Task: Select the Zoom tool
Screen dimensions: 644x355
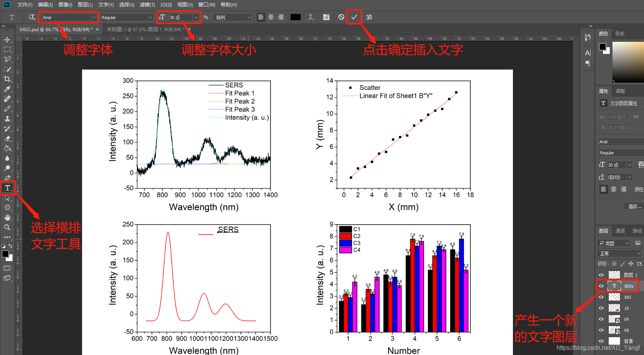Action: (x=7, y=227)
